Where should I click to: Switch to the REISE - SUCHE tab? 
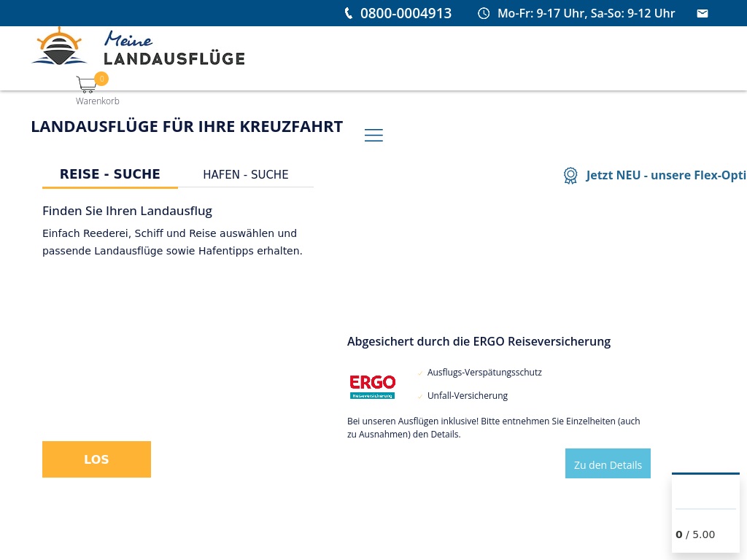point(109,174)
